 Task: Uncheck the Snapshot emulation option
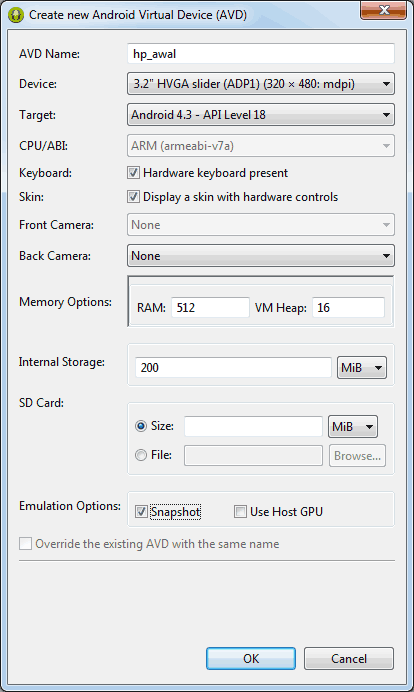141,512
